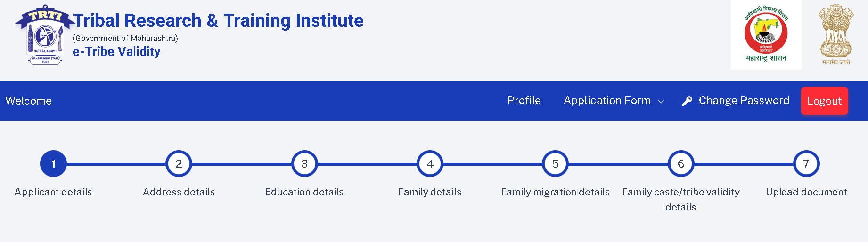Click the e-Tribe Validity heading

(116, 52)
